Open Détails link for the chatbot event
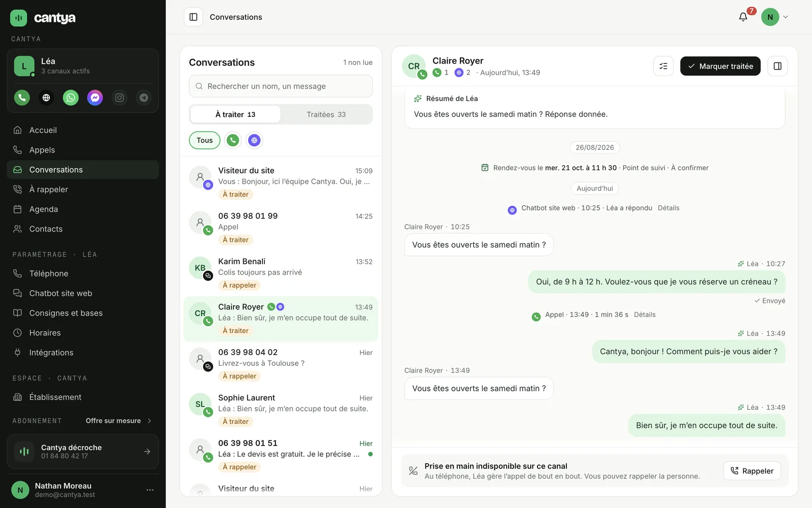The width and height of the screenshot is (812, 508). 668,208
